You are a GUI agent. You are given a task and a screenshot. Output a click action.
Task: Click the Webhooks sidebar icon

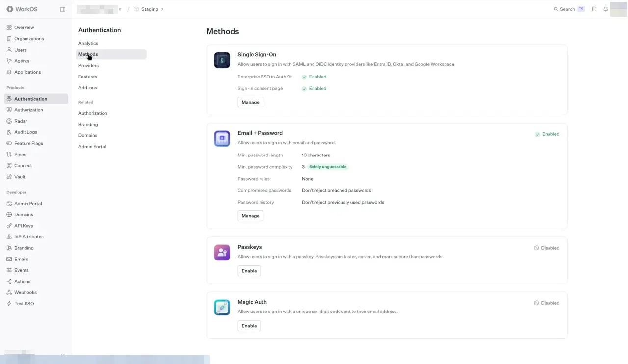[9, 292]
